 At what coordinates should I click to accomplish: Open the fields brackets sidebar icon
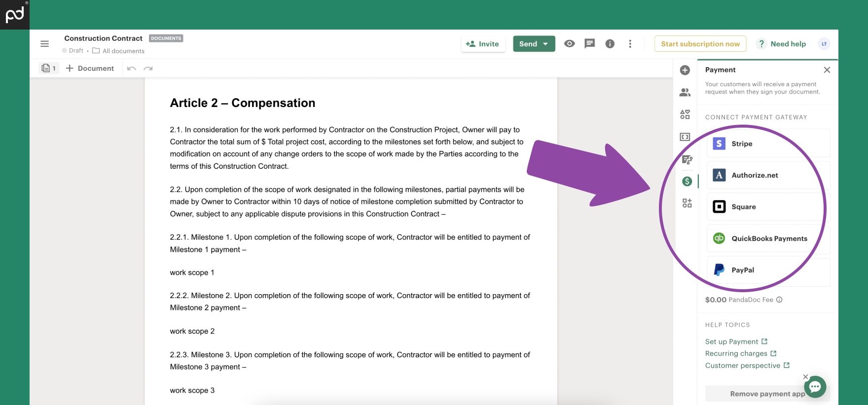pos(685,137)
